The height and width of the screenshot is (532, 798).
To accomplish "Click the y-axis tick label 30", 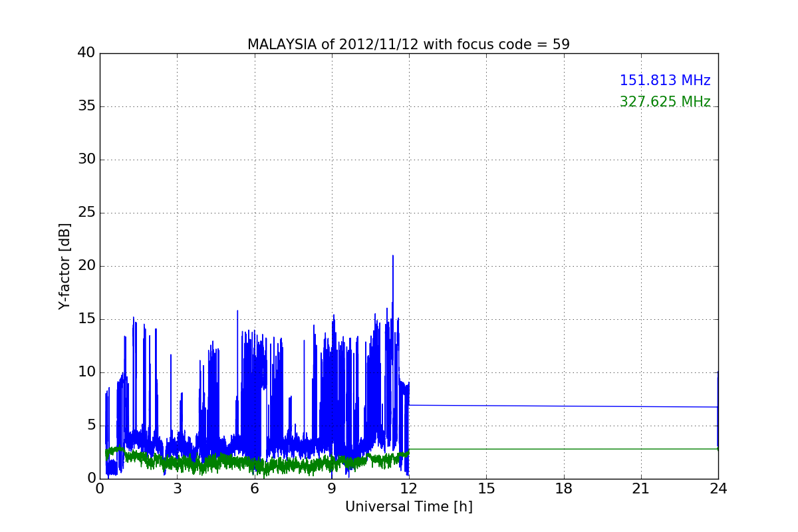I will pos(86,160).
